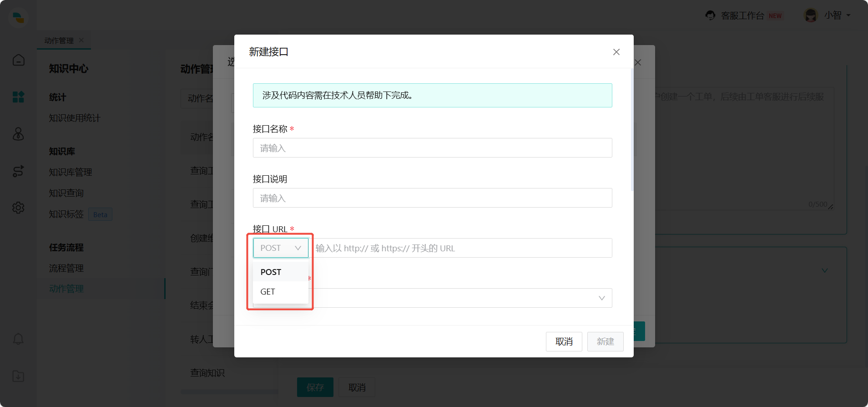Switch to the 动作管理 tab

(x=59, y=41)
